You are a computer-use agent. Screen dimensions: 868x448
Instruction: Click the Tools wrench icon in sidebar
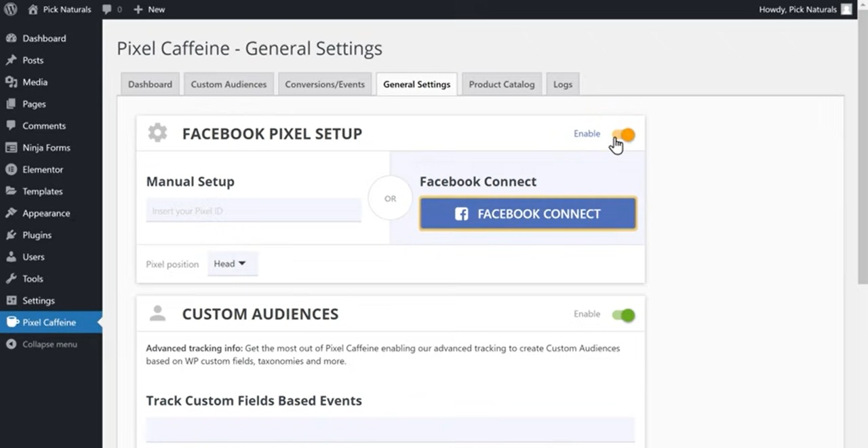[11, 278]
